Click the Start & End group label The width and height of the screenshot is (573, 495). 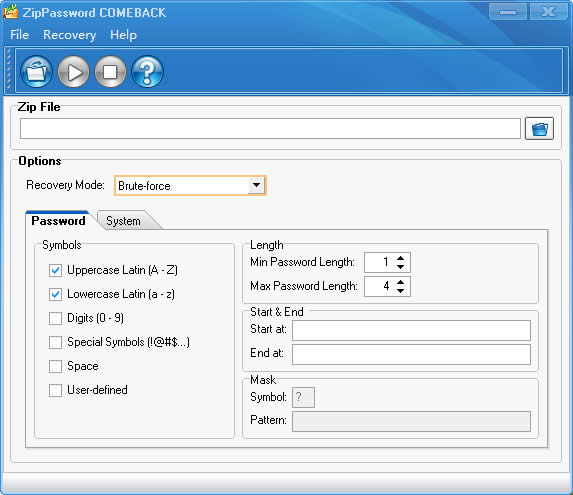tap(277, 312)
